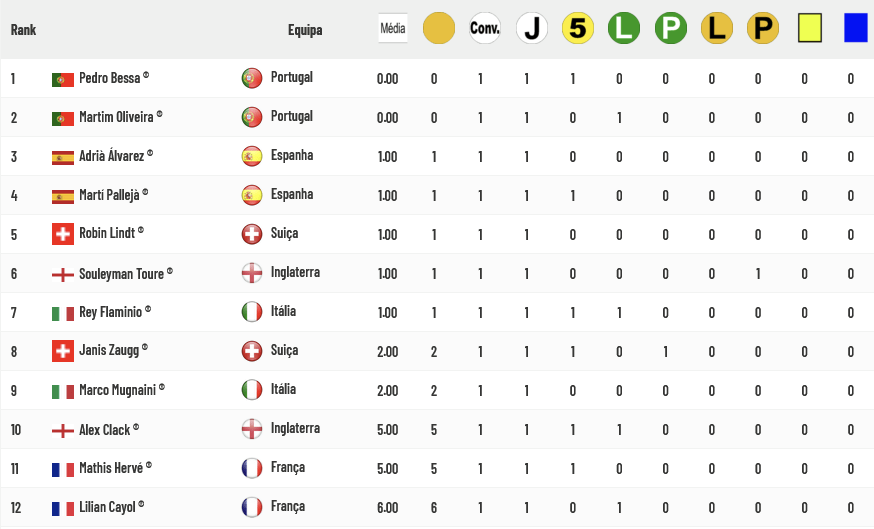
Task: Click the green P column icon
Action: pos(671,28)
